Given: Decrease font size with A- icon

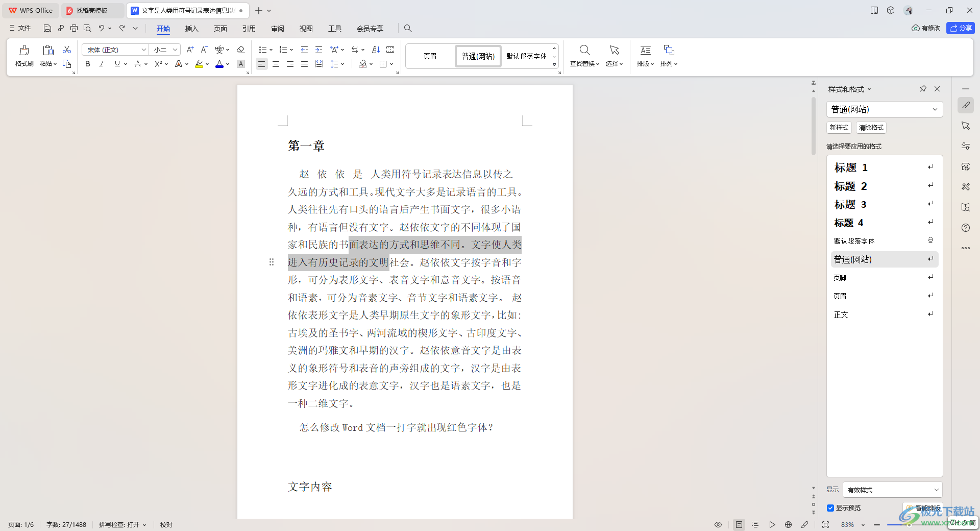Looking at the screenshot, I should pyautogui.click(x=204, y=50).
